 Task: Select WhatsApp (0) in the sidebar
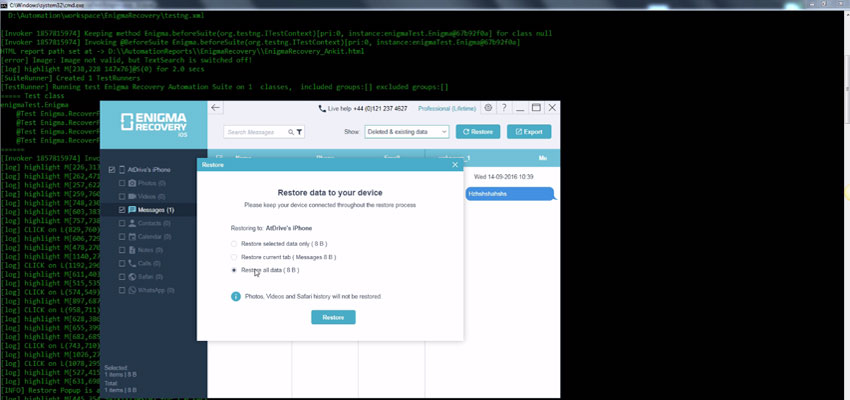point(156,290)
